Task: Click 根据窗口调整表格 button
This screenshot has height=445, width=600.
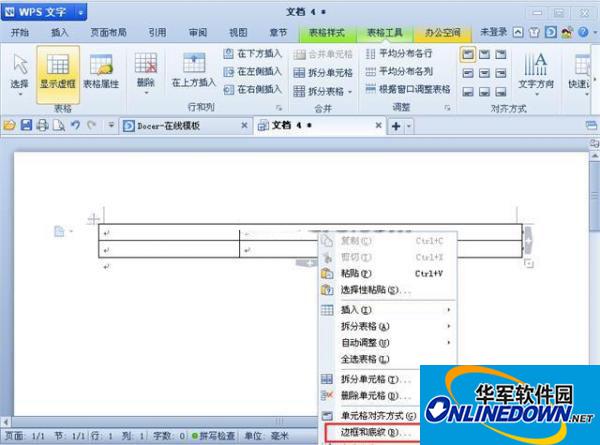Action: click(x=408, y=89)
